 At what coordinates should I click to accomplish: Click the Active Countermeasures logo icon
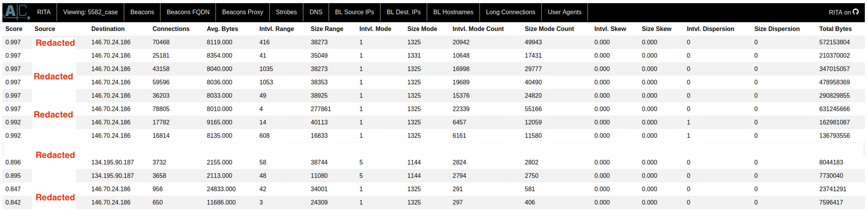pos(16,12)
